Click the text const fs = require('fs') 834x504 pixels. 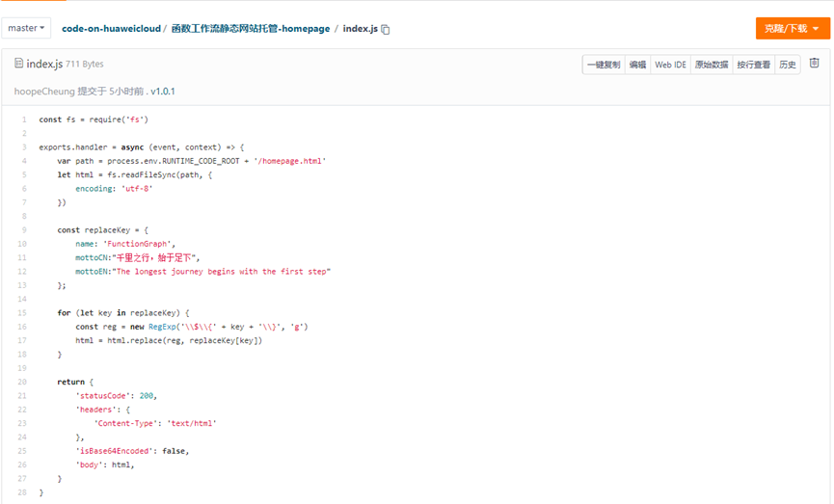(94, 119)
